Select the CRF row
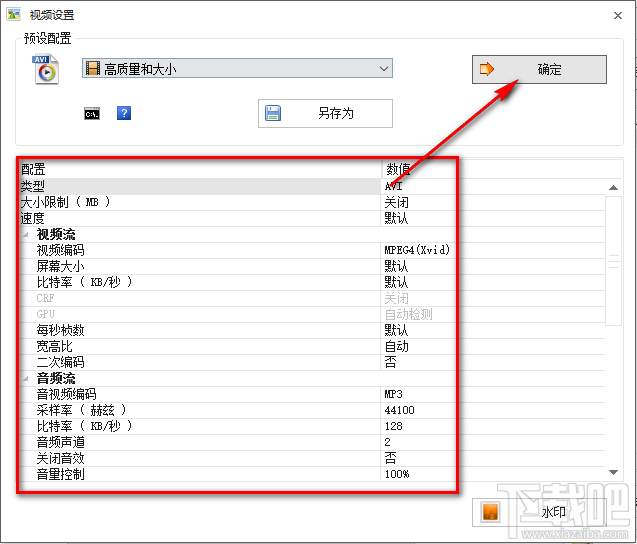Screen dimensions: 637x544 click(x=312, y=298)
